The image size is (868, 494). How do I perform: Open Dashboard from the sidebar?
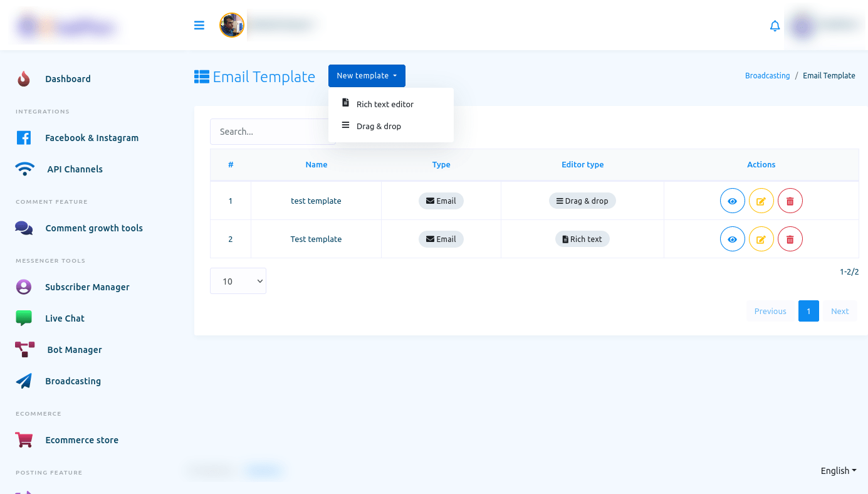coord(68,79)
